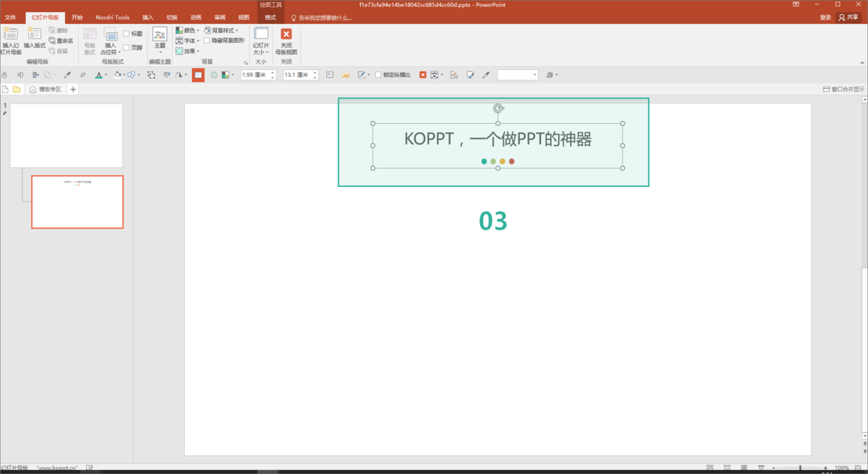Click the teal dot on slide
This screenshot has height=474, width=868.
coord(484,162)
